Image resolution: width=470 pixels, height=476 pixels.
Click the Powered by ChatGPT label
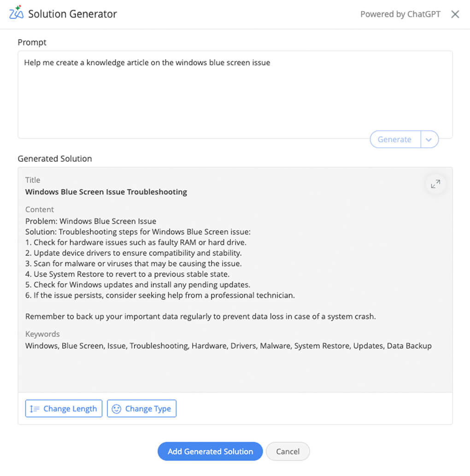(400, 14)
